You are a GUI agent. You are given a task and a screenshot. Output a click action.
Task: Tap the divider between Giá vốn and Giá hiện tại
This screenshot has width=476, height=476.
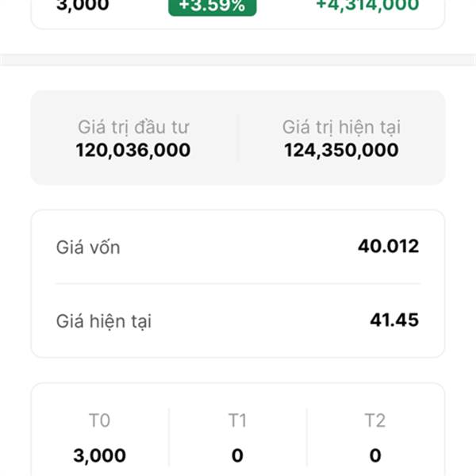(x=238, y=283)
